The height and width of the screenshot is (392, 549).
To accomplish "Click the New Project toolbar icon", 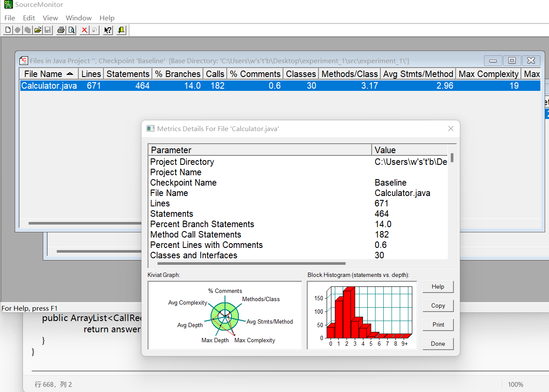I will coord(8,30).
